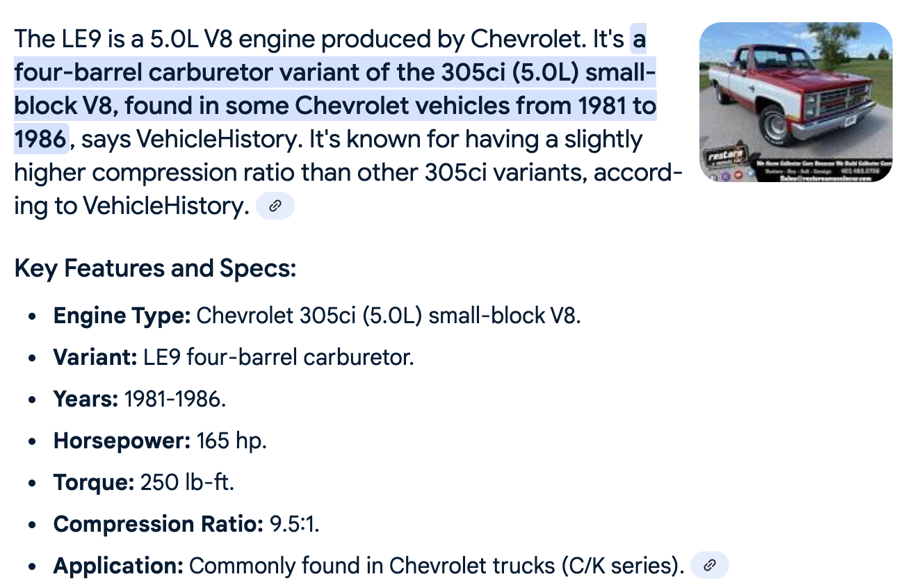Click the Horsepower bold label
Viewport: 901px width, 588px height.
click(x=122, y=441)
